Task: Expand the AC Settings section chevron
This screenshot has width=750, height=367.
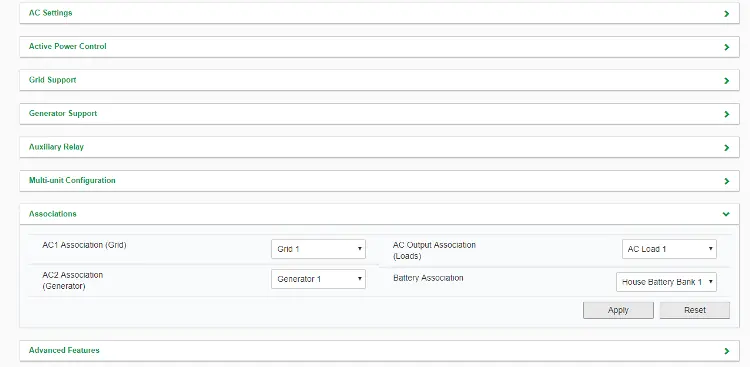Action: click(x=727, y=14)
